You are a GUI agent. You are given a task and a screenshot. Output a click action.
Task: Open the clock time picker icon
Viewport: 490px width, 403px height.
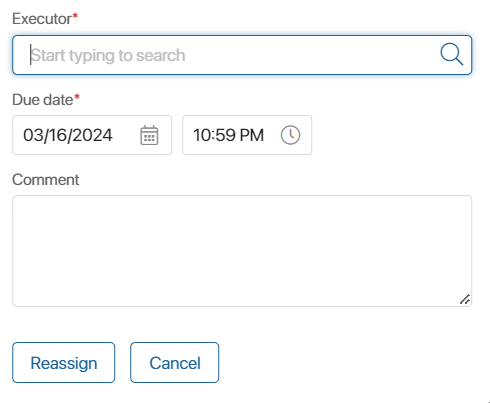pos(290,135)
